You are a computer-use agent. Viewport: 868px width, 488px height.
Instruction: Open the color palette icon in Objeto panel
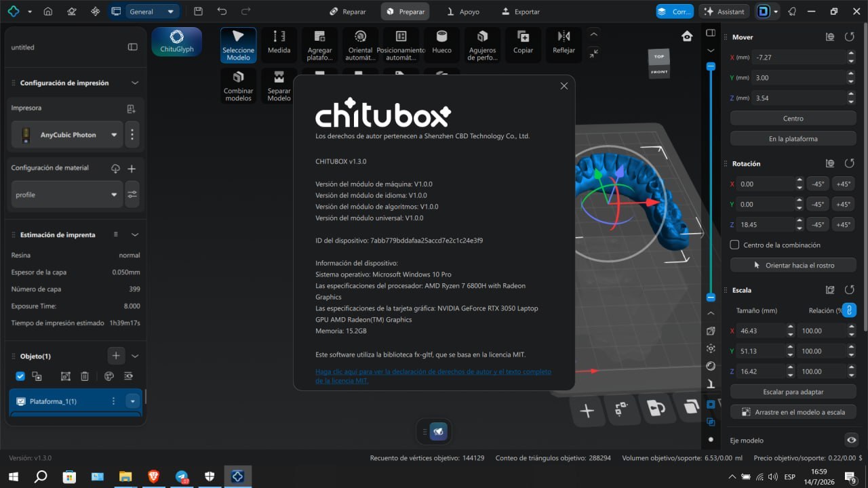pos(108,376)
